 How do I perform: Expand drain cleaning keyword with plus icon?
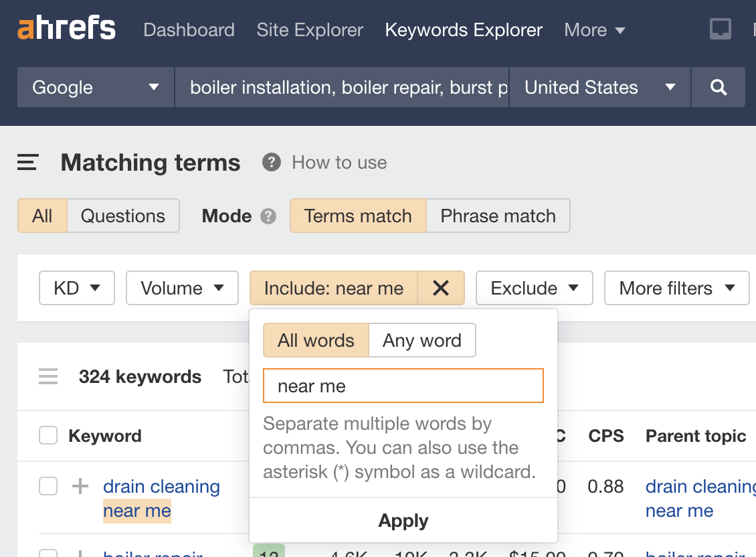coord(80,486)
